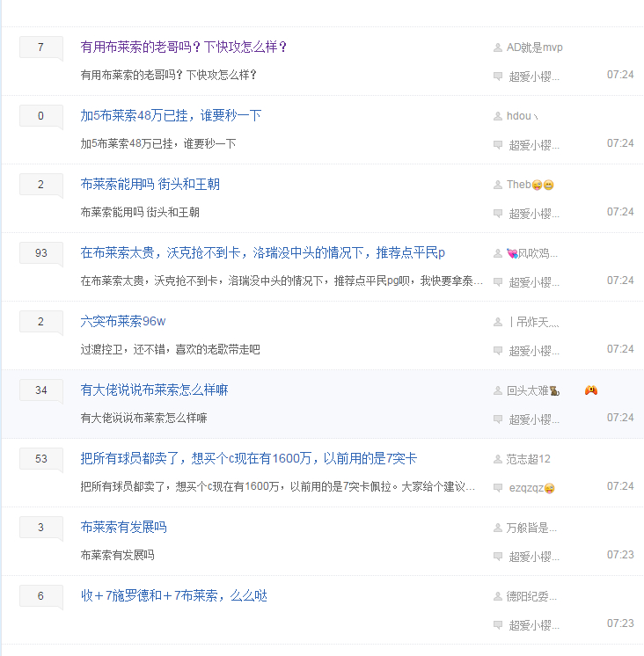Open thread 有用布莱索的老哥吗？下快攻怎么样？

[x=183, y=47]
